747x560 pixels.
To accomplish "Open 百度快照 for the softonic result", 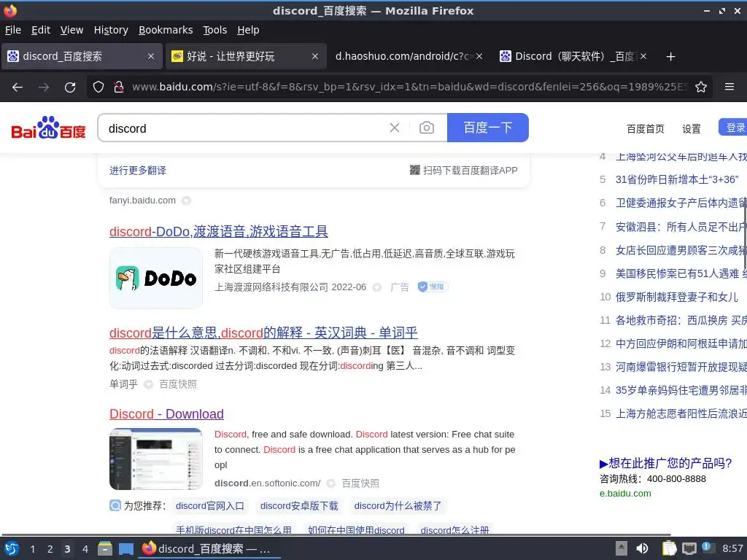I will pyautogui.click(x=360, y=483).
